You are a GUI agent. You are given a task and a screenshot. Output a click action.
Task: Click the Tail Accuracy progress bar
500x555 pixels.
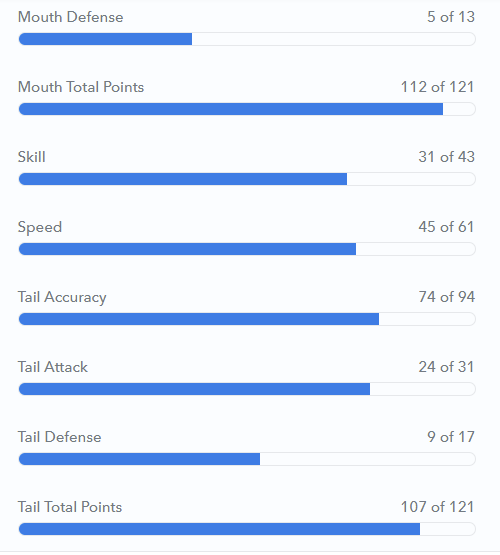(247, 319)
